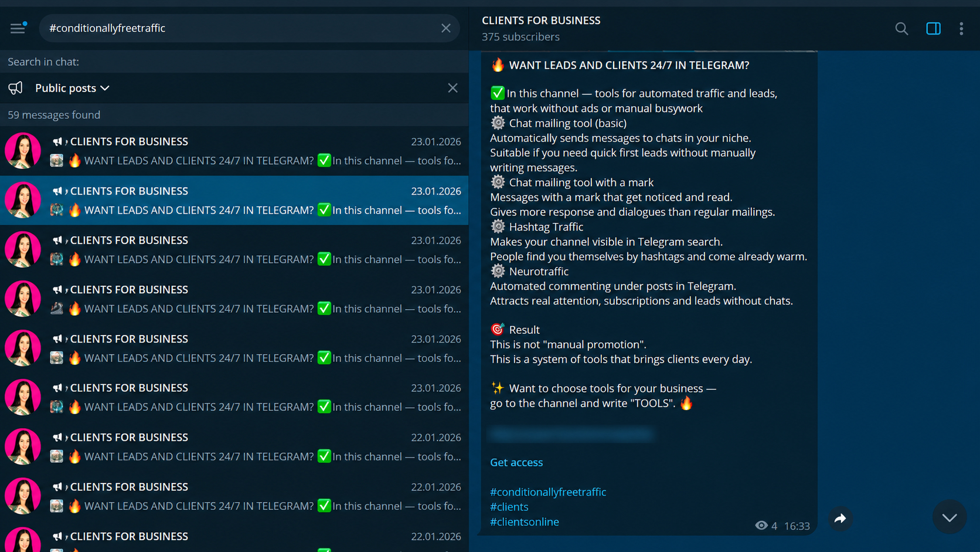This screenshot has width=980, height=552.
Task: Expand the Public posts dropdown
Action: (72, 88)
